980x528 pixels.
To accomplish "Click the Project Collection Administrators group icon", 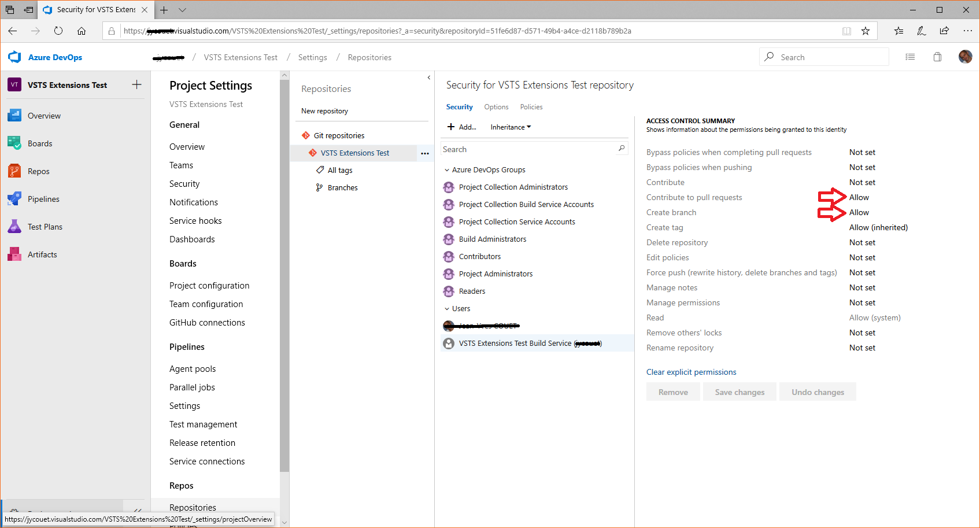I will pyautogui.click(x=449, y=187).
